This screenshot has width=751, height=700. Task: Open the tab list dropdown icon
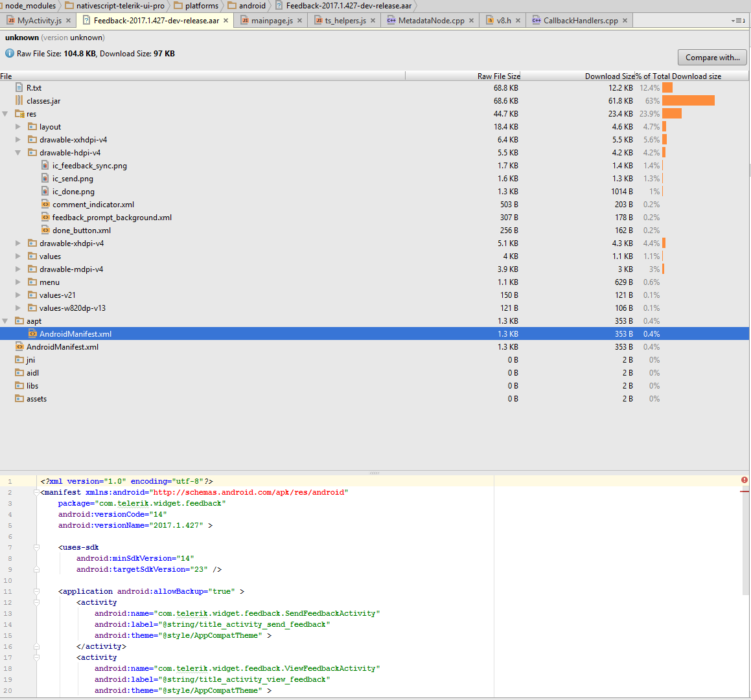click(738, 21)
